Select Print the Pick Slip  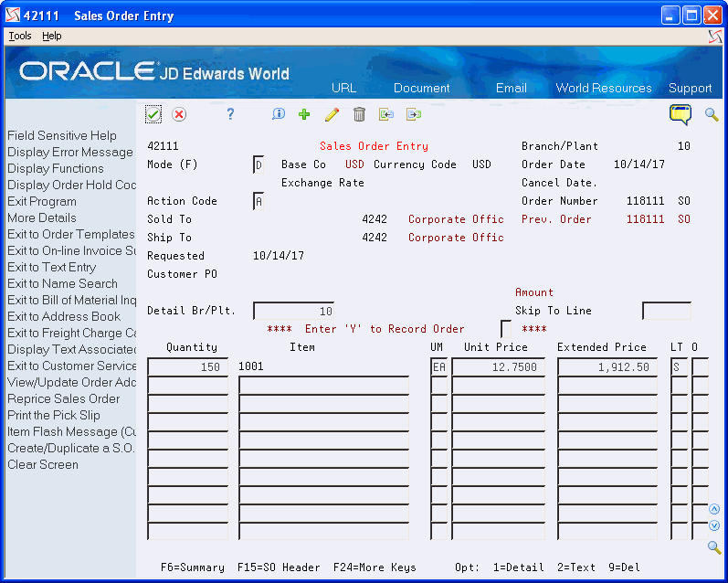[54, 415]
